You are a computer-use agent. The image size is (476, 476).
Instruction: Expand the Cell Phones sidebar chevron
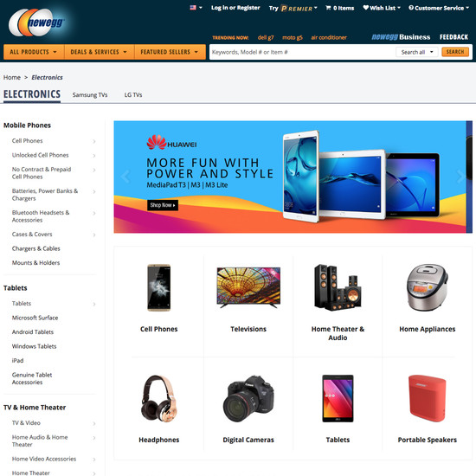[94, 141]
